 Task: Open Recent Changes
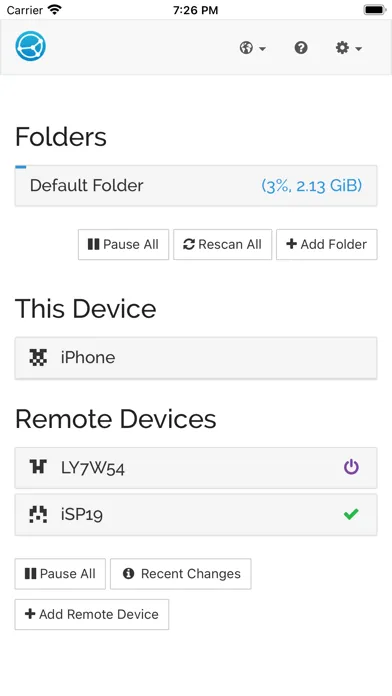[x=181, y=574]
